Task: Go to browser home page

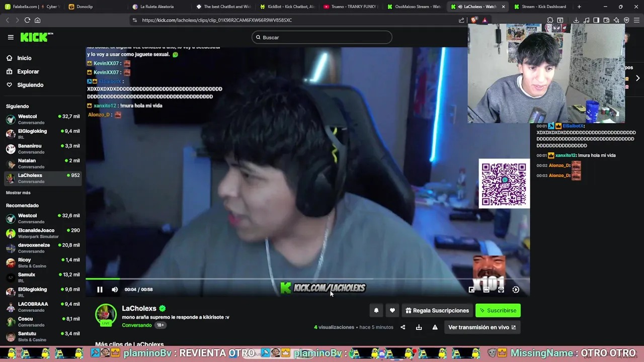Action: click(37, 20)
